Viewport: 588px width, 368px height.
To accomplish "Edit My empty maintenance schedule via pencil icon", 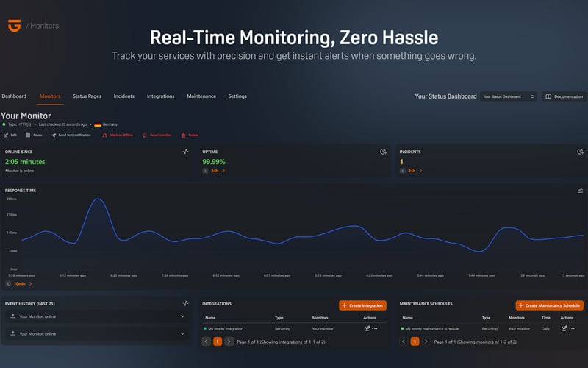I will [x=564, y=328].
